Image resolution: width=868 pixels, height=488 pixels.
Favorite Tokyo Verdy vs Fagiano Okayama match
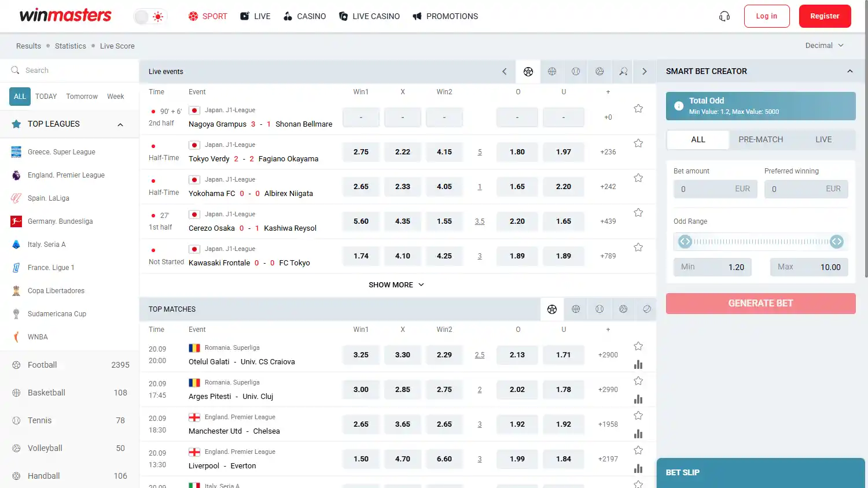pos(638,143)
